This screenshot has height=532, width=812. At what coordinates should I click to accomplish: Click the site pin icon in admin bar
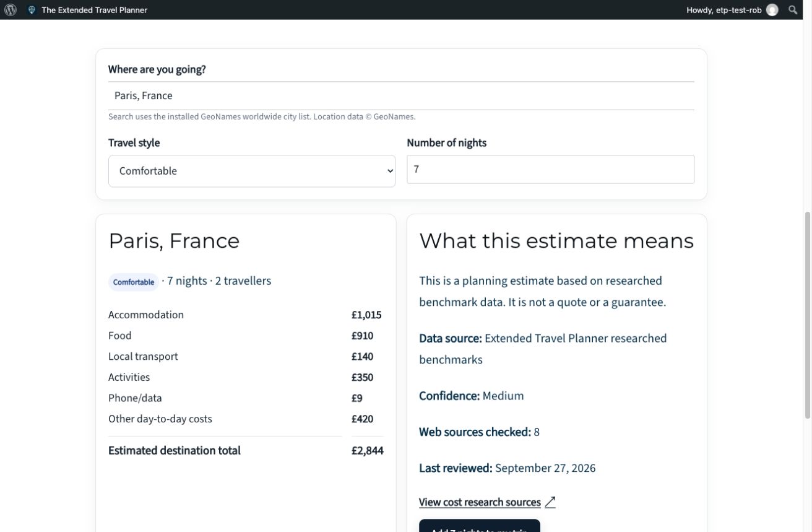point(32,10)
